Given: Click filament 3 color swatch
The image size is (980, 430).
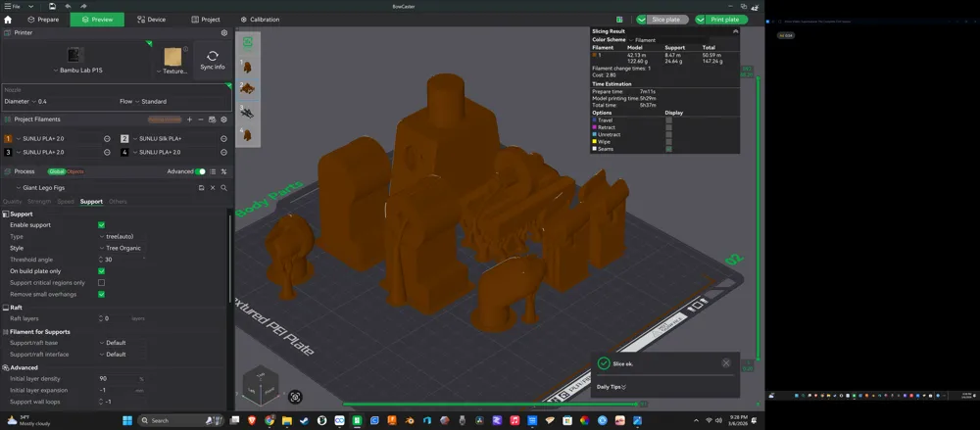Looking at the screenshot, I should pos(8,153).
